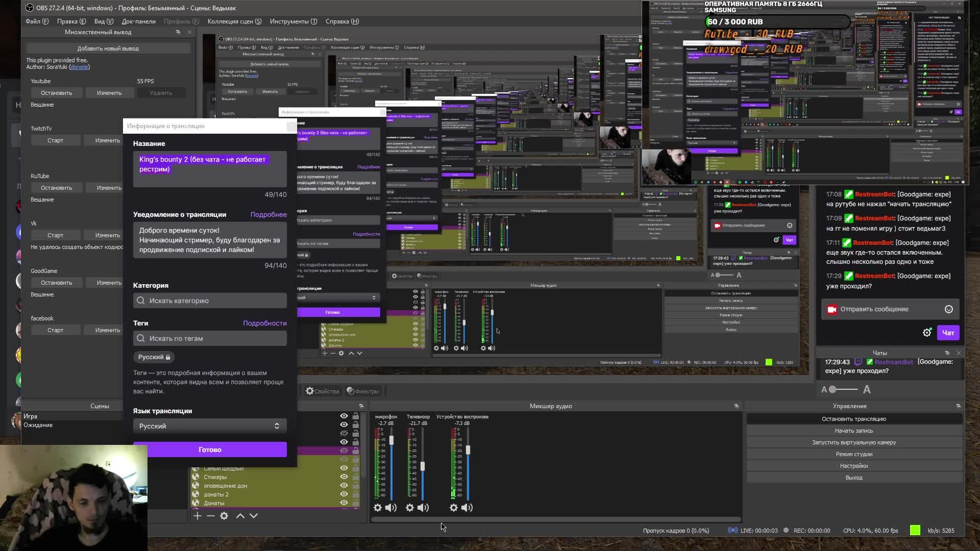Open emoji picker in chat message box
980x551 pixels.
pyautogui.click(x=948, y=309)
